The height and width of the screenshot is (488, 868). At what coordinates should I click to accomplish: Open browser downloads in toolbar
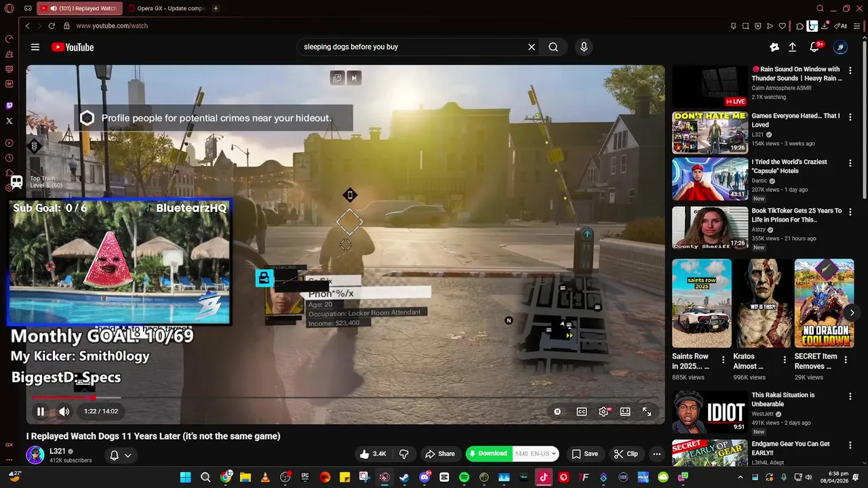[x=825, y=26]
